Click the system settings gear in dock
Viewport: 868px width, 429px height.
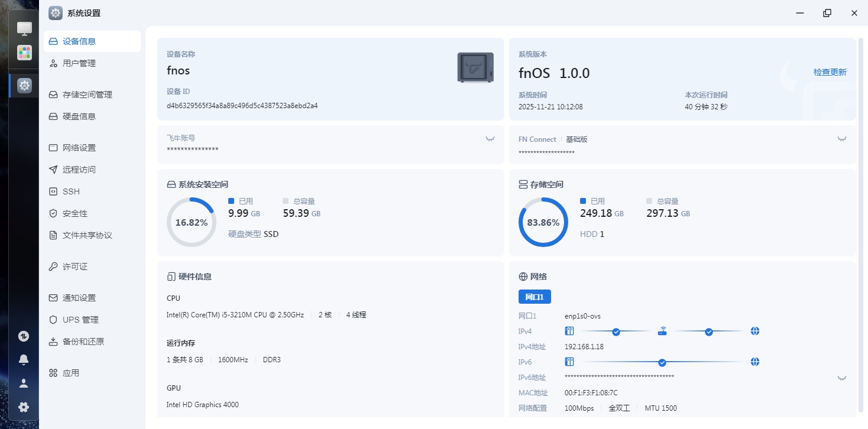pos(24,86)
